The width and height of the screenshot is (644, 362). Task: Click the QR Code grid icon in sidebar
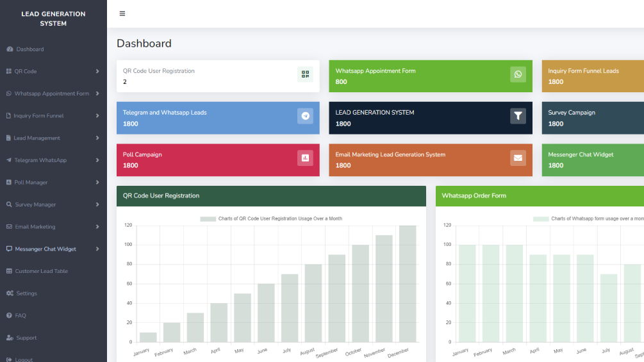[x=8, y=71]
